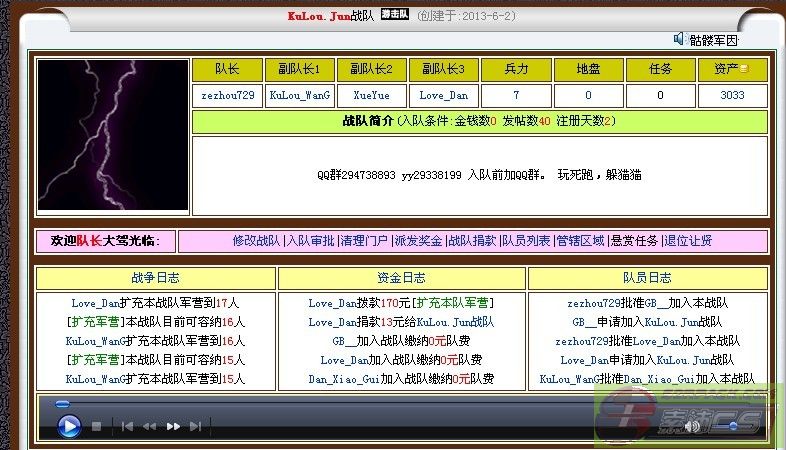Open 派发奖金 bonus distribution link
This screenshot has width=786, height=450.
(418, 241)
